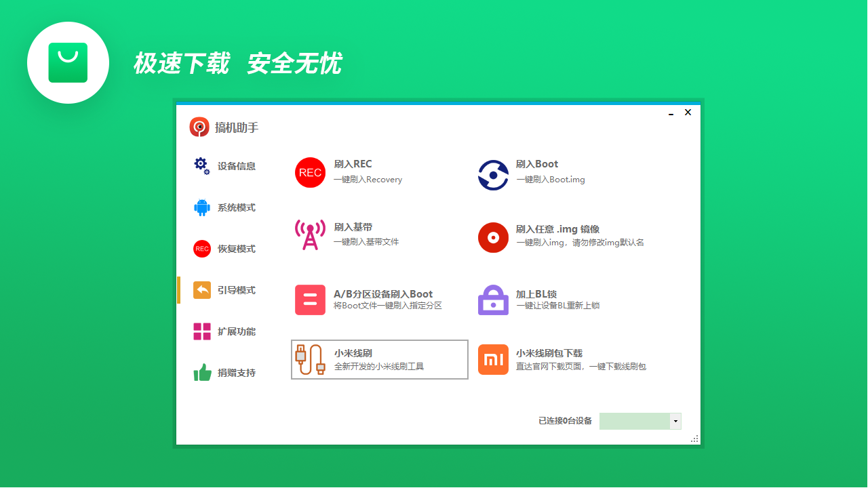
Task: Select the A/B分区设备刷入Boot icon
Action: [310, 300]
